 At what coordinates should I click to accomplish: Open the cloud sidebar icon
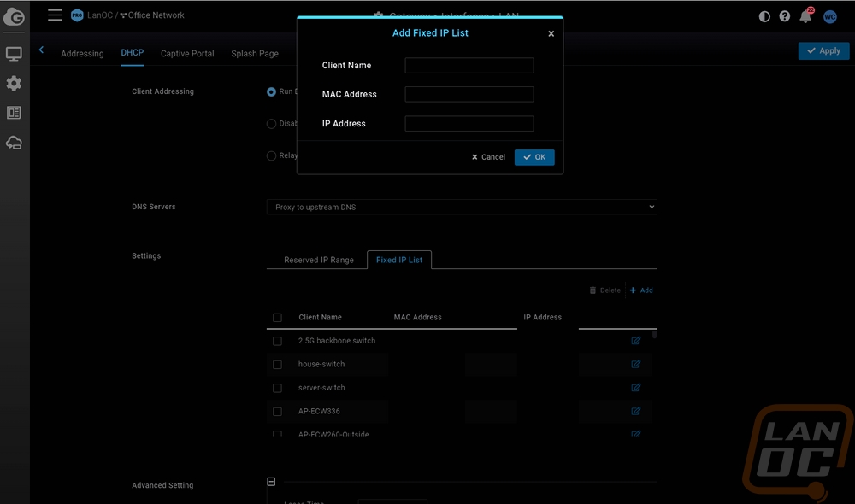pyautogui.click(x=14, y=143)
